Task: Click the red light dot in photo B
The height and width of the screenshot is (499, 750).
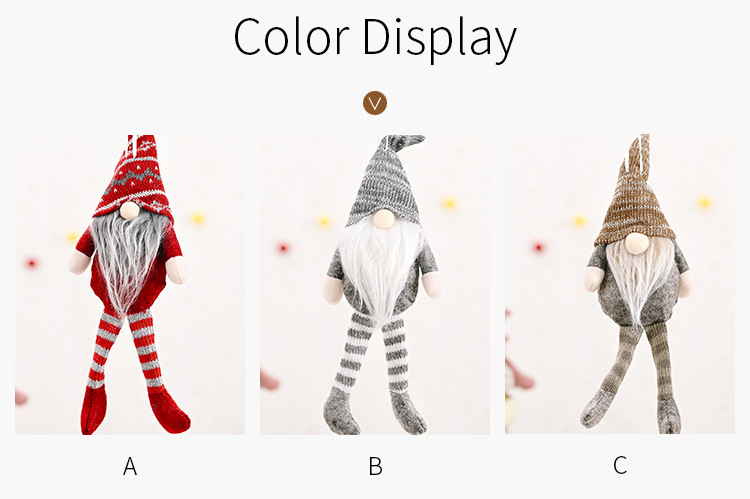Action: tap(283, 248)
